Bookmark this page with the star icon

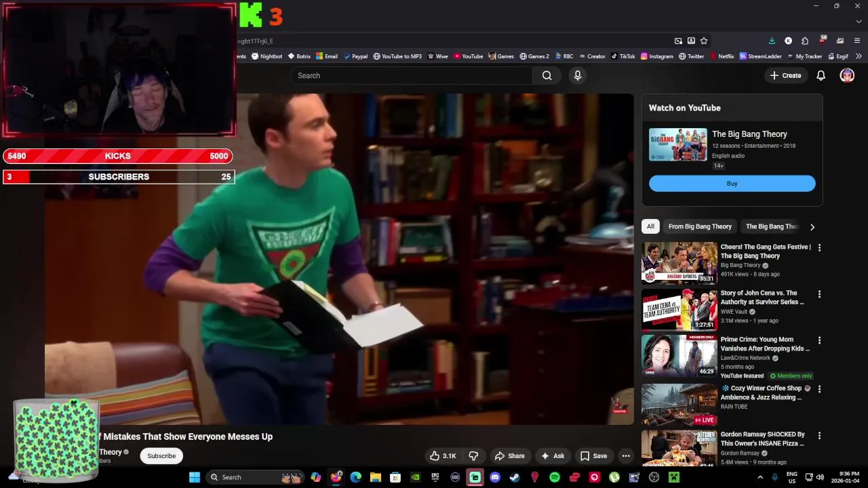point(704,41)
